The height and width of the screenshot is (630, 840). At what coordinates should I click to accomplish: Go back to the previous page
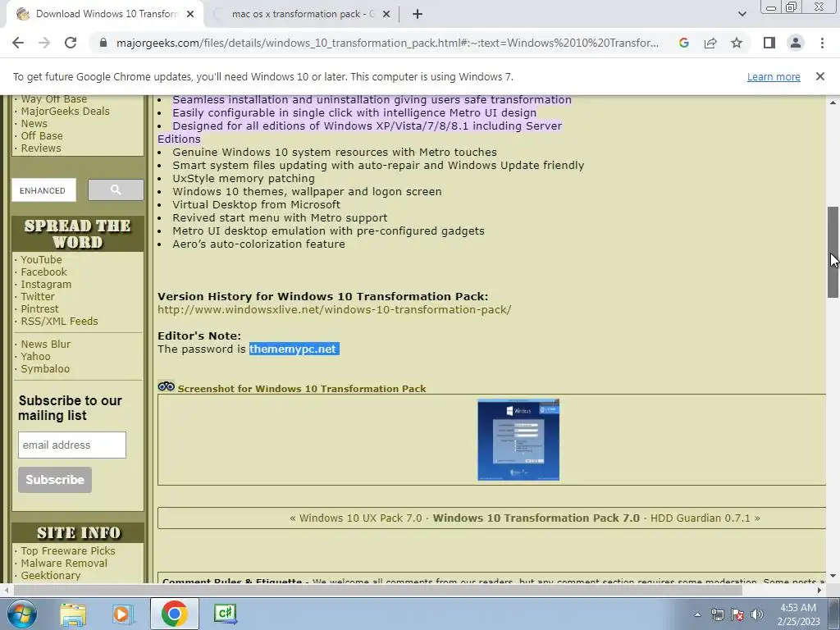(x=18, y=43)
